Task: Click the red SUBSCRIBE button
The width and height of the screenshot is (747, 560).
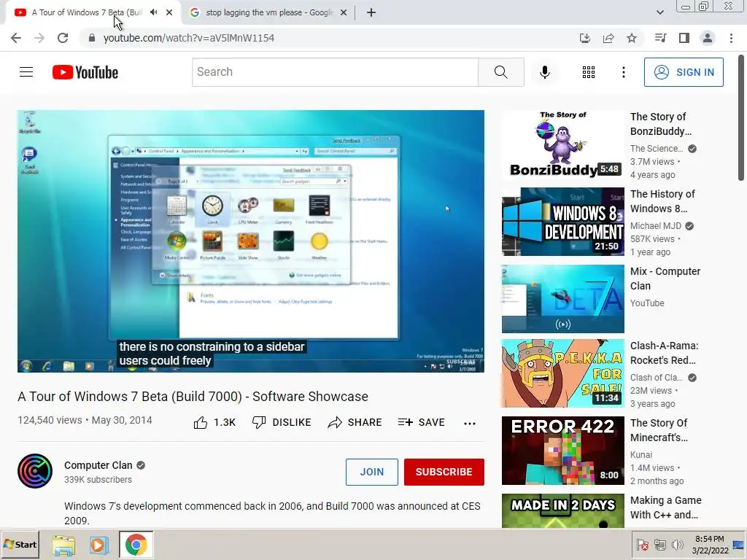Action: point(444,472)
